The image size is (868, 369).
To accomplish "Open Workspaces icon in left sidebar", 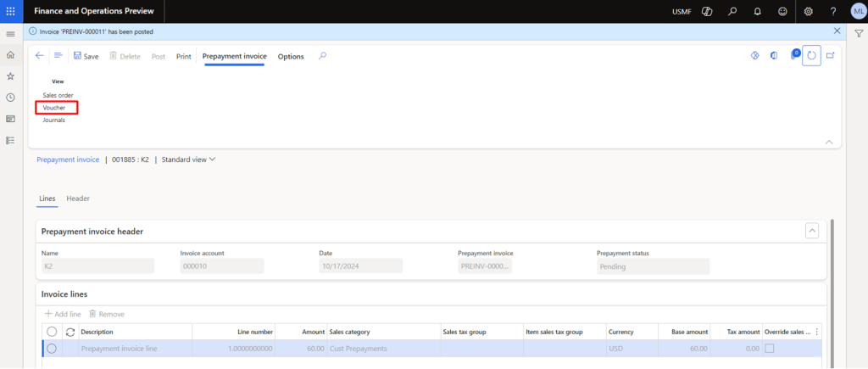I will [10, 119].
